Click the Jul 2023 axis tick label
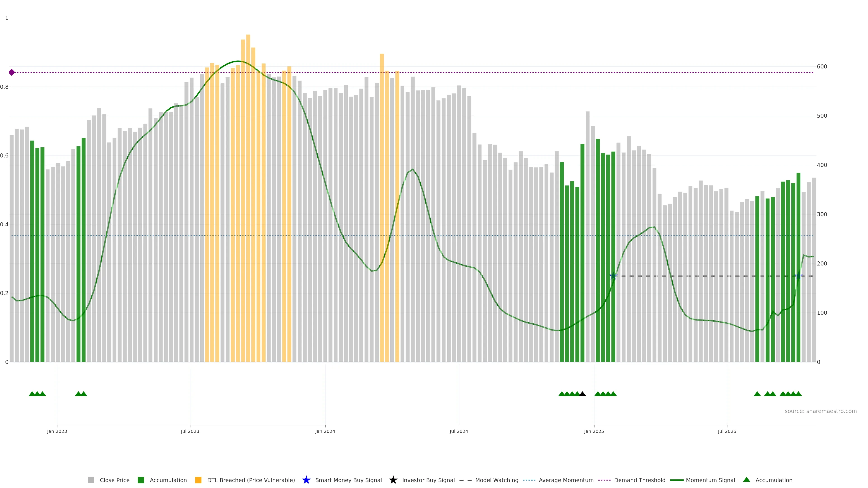The image size is (868, 488). tap(190, 431)
